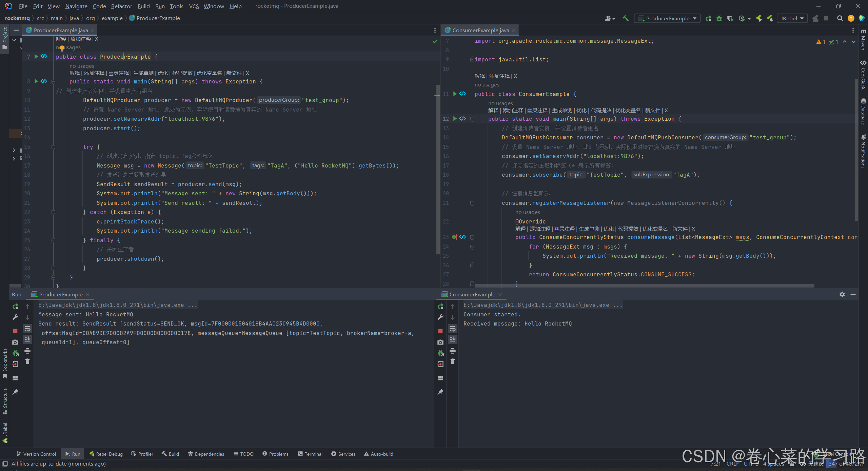Toggle soft-wrap in ProducerExample console
This screenshot has width=868, height=471.
point(27,329)
